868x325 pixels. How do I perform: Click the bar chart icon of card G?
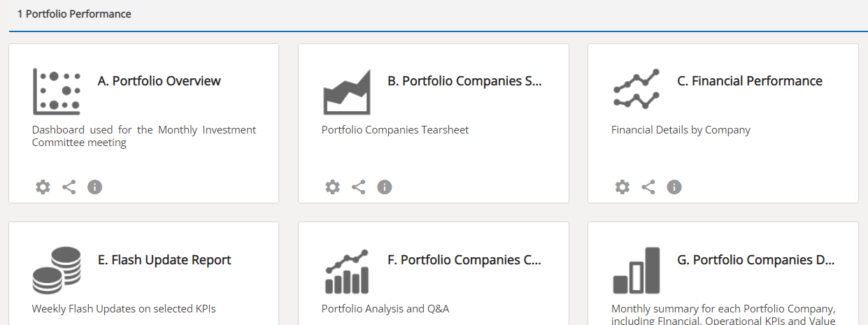click(636, 270)
